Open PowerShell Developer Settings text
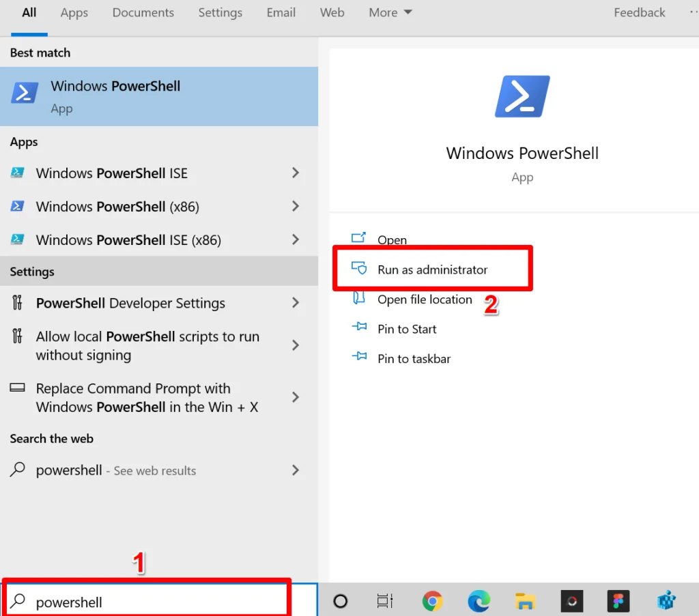The image size is (699, 616). point(130,303)
